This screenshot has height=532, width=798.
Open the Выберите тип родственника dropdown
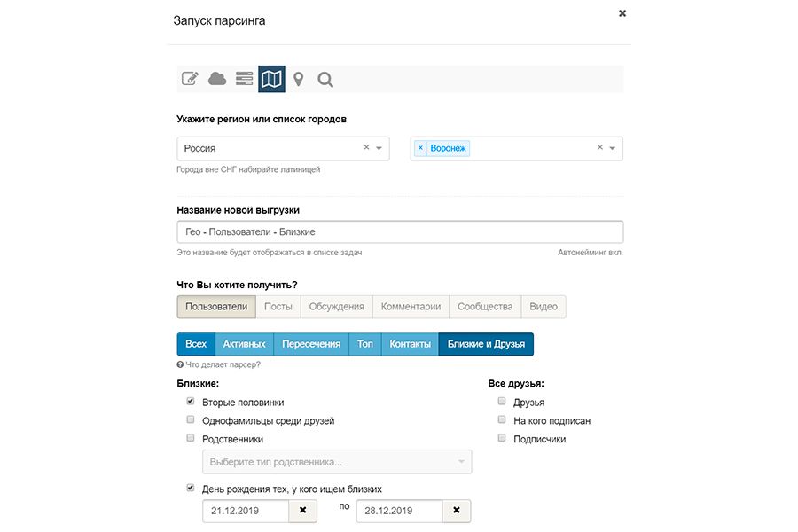tap(337, 462)
